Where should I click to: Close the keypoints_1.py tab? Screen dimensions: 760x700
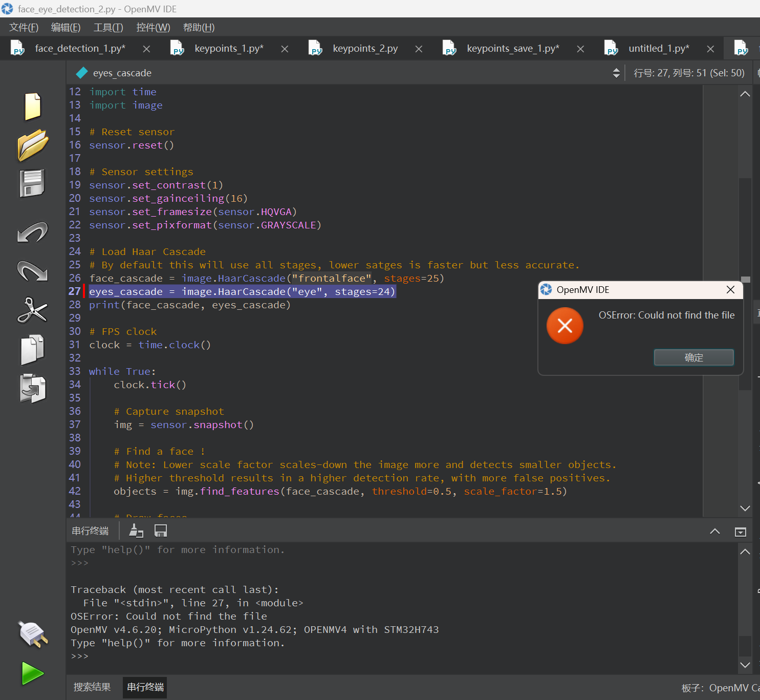(285, 49)
